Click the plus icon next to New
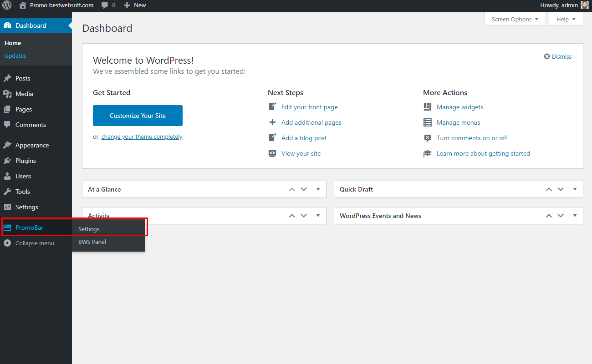The height and width of the screenshot is (364, 592). (127, 5)
